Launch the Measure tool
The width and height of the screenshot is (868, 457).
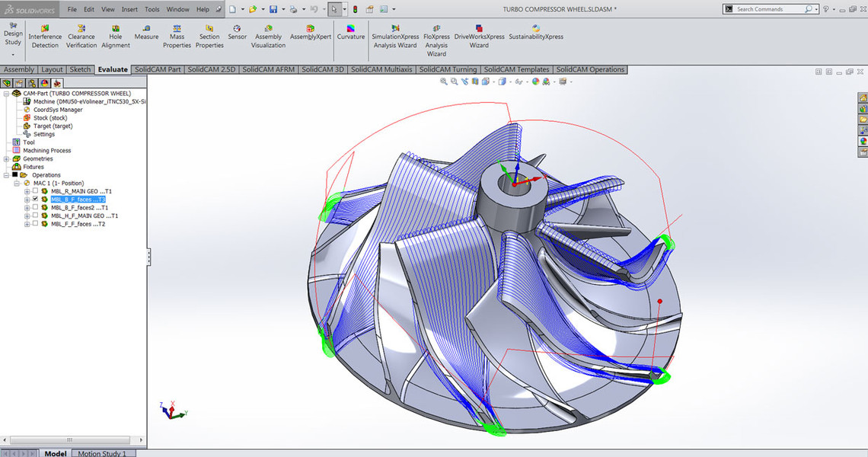pyautogui.click(x=146, y=32)
